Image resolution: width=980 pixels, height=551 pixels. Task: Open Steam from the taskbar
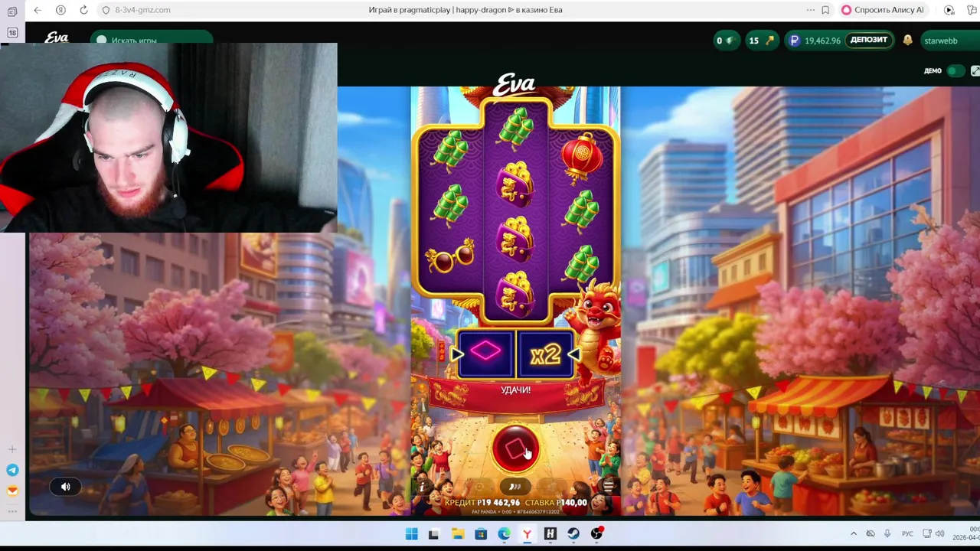(x=573, y=533)
